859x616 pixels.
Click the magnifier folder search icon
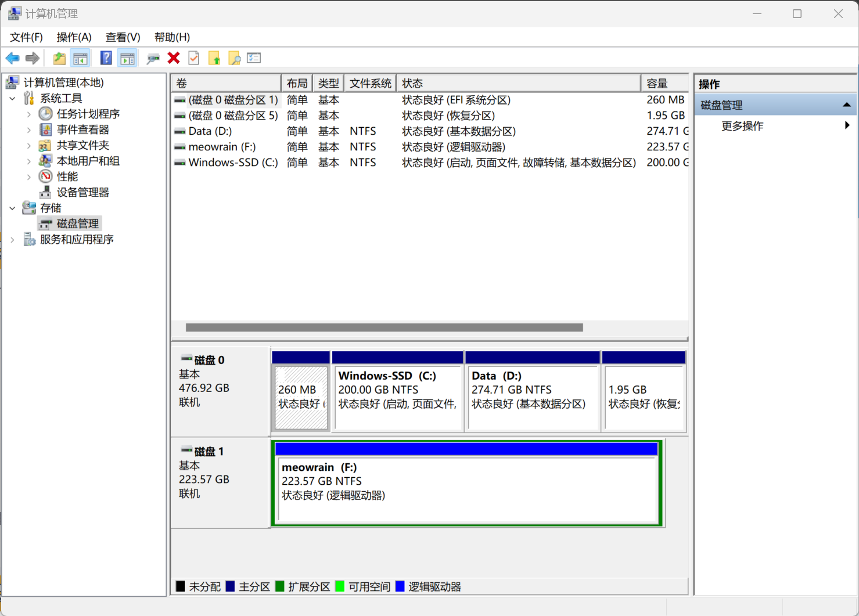point(234,58)
